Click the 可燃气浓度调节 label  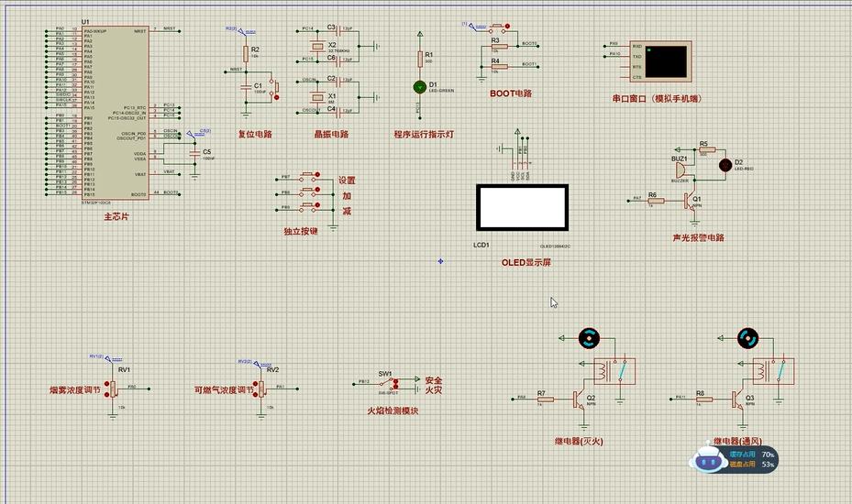tap(224, 390)
